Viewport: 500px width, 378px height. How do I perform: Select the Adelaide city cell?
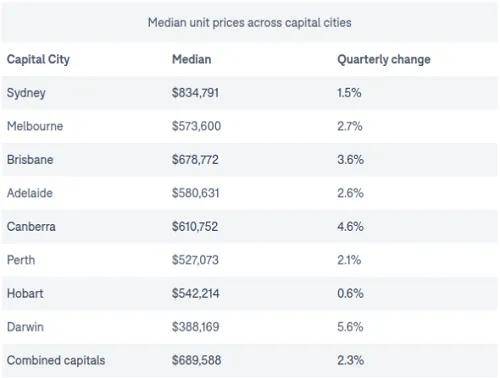coord(30,193)
